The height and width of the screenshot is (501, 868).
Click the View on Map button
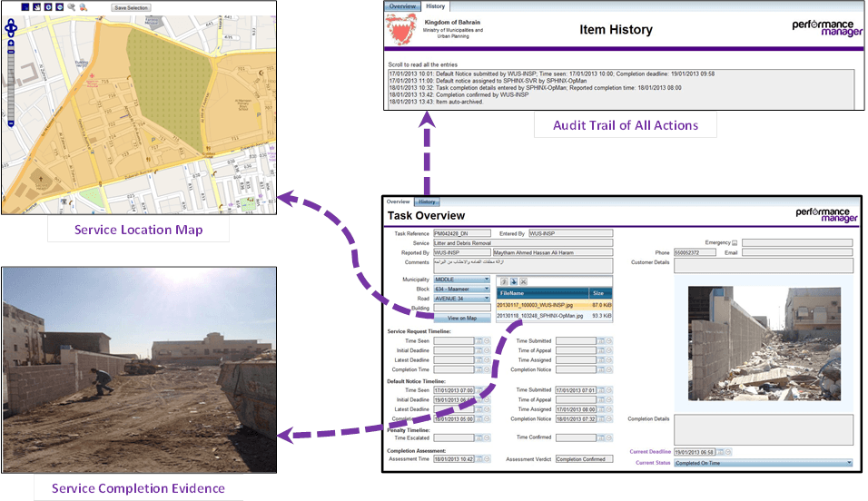[x=462, y=318]
